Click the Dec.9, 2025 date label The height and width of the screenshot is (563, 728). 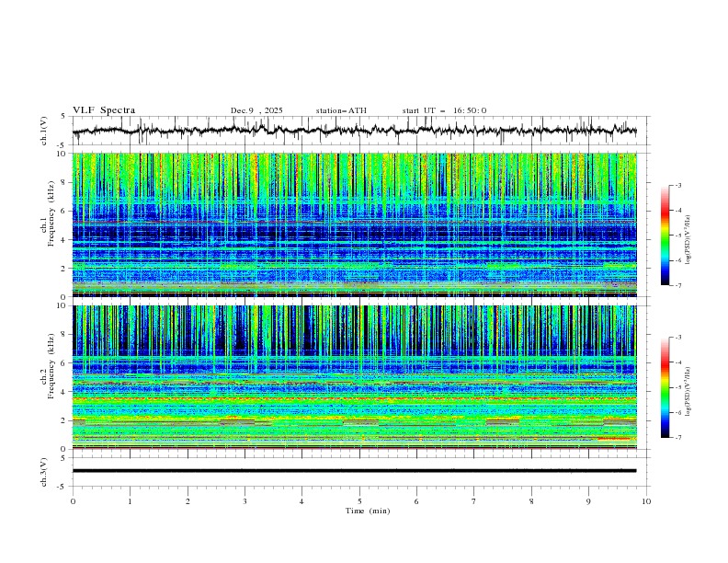click(x=256, y=110)
